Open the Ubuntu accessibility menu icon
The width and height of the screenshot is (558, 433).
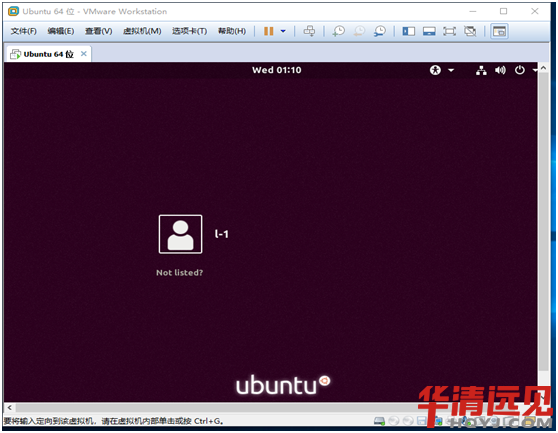(435, 70)
